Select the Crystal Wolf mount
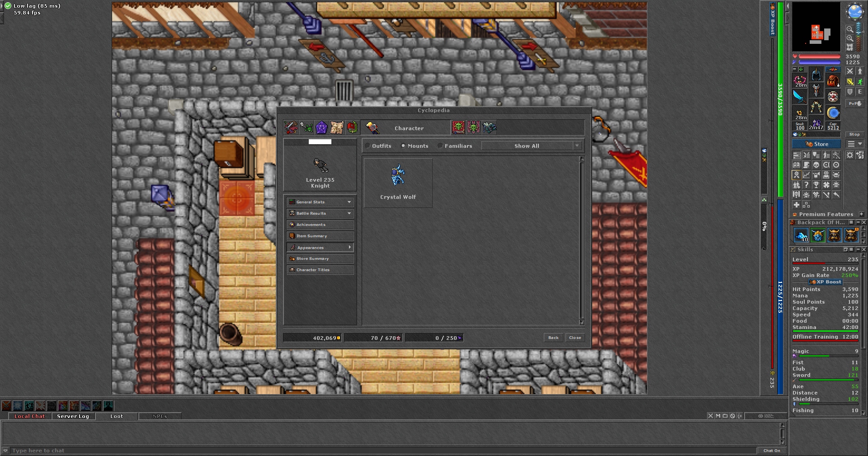The image size is (868, 456). pyautogui.click(x=398, y=183)
